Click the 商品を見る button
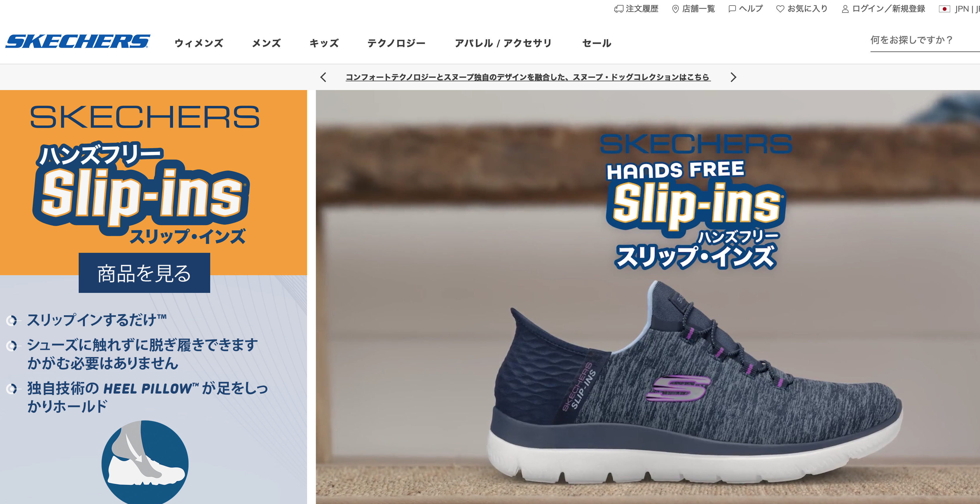Viewport: 980px width, 504px height. 144,273
